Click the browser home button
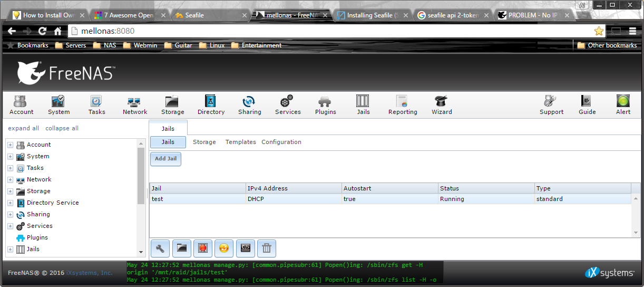This screenshot has width=644, height=287. coord(58,31)
